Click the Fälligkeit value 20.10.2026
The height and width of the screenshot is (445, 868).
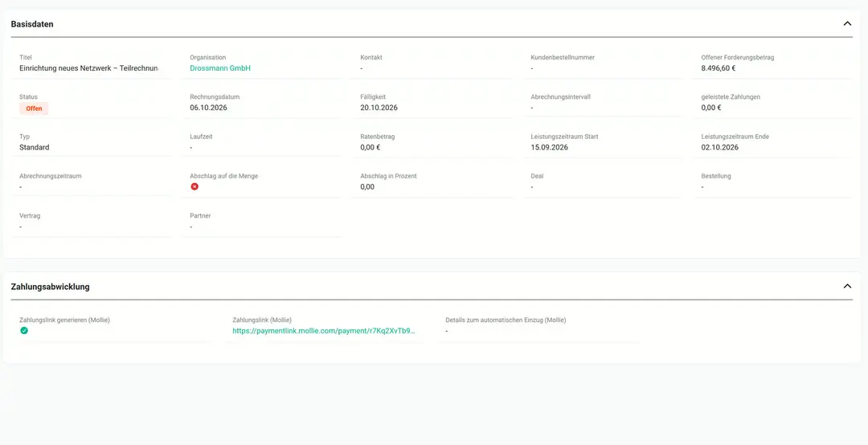tap(379, 108)
